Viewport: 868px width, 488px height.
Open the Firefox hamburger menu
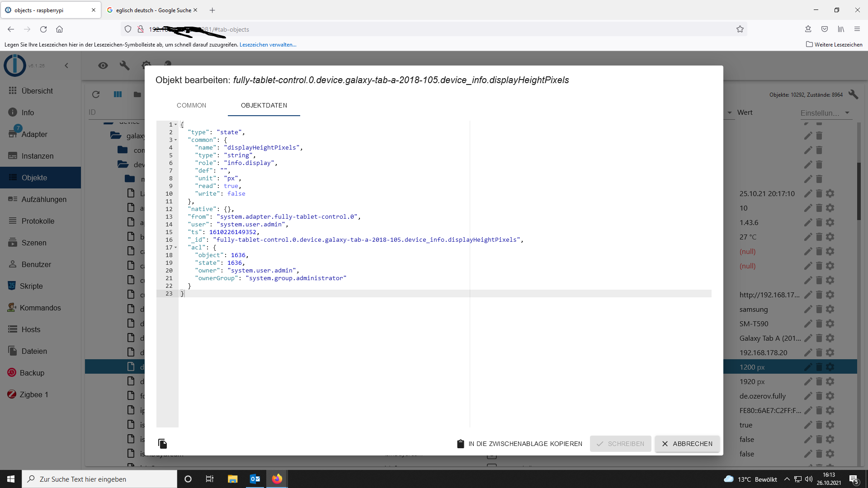tap(857, 29)
